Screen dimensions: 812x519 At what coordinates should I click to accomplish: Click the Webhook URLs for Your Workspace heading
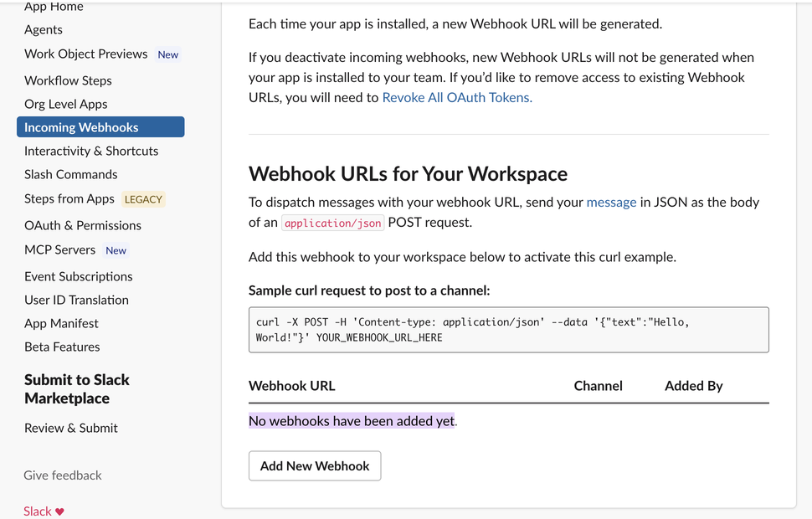(x=408, y=174)
